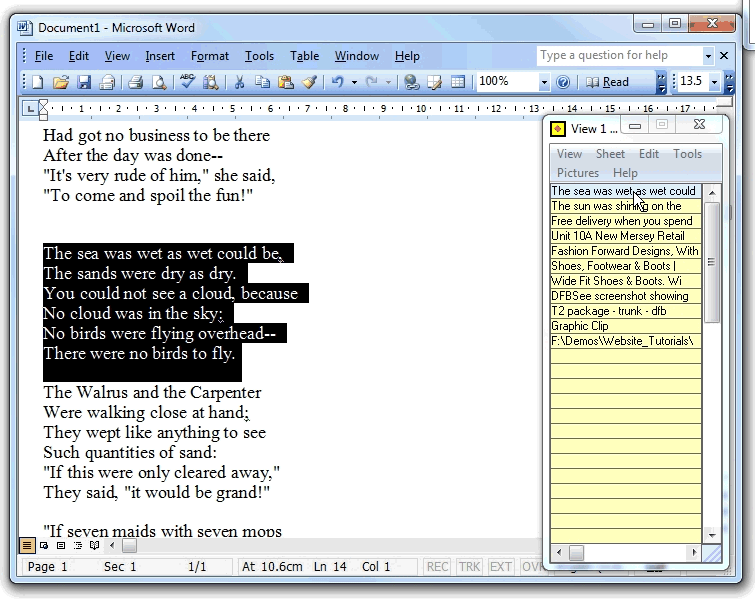Open the Research tool icon
Viewport: 755px width, 604px height.
point(210,82)
